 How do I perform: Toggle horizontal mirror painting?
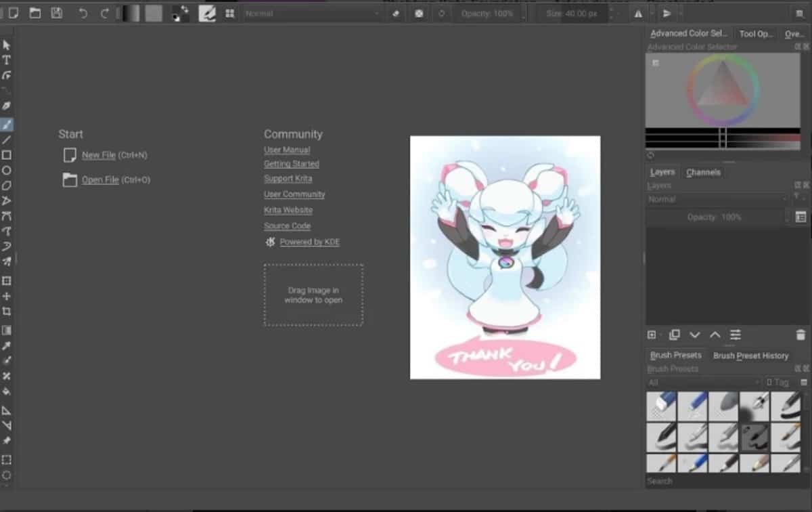coord(639,13)
